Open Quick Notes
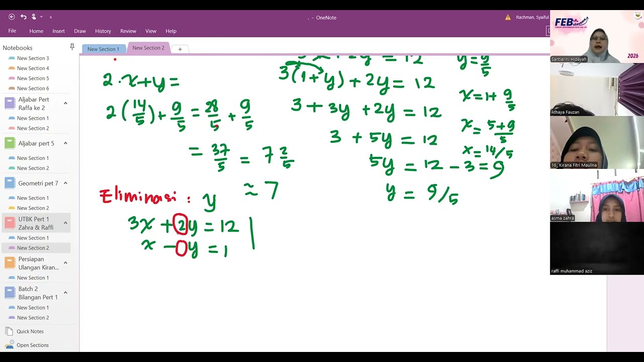644x362 pixels. (x=30, y=331)
